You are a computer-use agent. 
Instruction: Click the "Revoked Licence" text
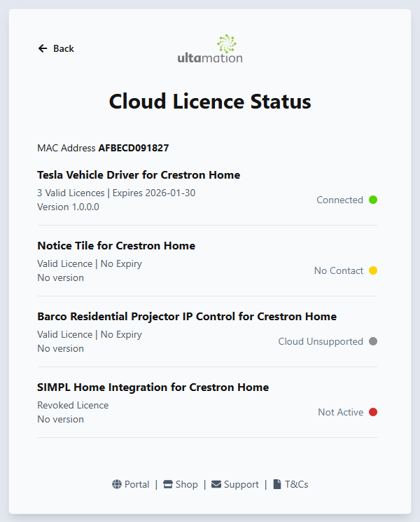(x=73, y=405)
